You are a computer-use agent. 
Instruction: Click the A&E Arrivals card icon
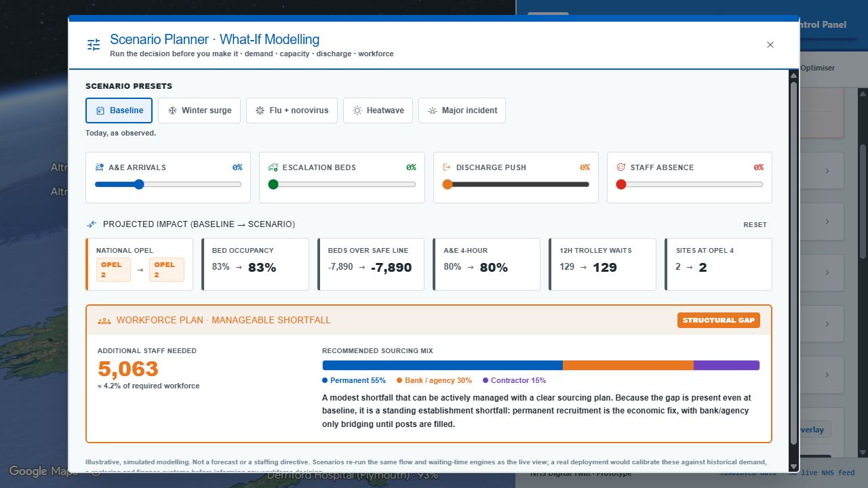tap(100, 167)
